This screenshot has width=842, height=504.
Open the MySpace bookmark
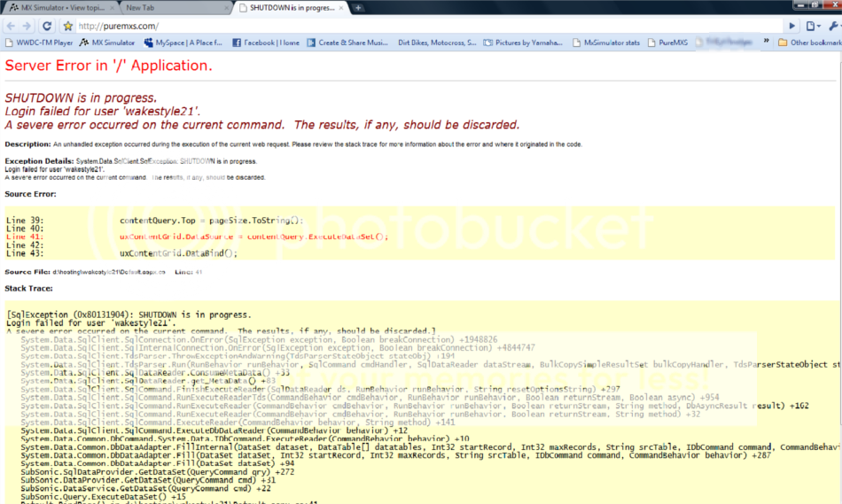click(184, 42)
